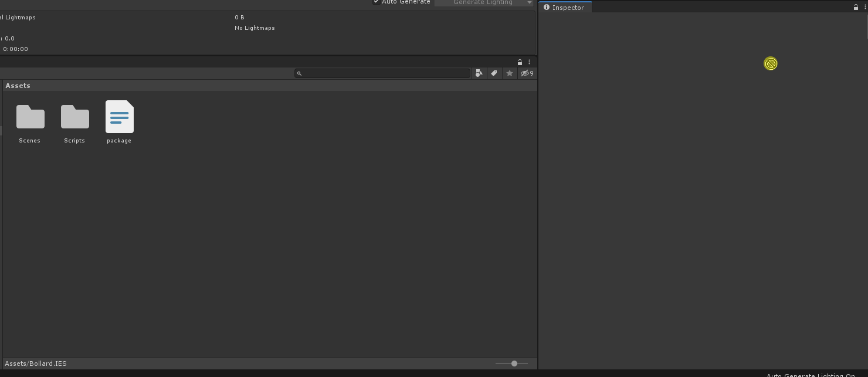Click the Assets breadcrumb label
868x377 pixels.
point(18,86)
